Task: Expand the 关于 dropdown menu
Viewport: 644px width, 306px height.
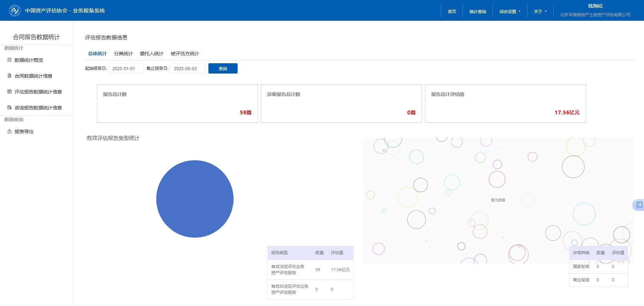Action: pyautogui.click(x=540, y=12)
